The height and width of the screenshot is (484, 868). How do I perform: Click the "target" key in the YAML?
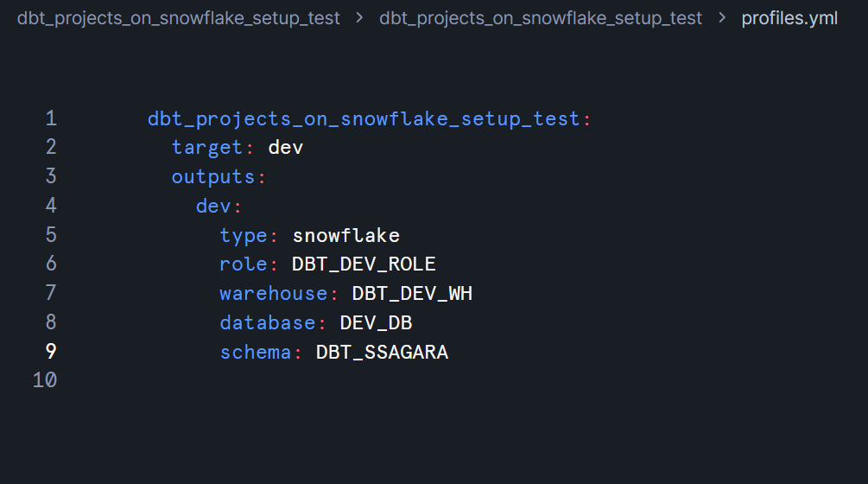(207, 148)
